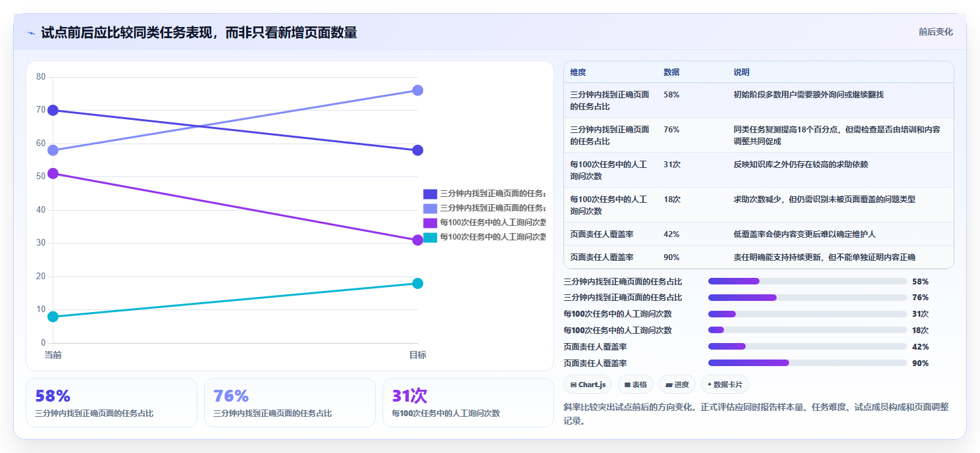Click the progress bar showing 18次
The image size is (980, 453).
(x=807, y=331)
